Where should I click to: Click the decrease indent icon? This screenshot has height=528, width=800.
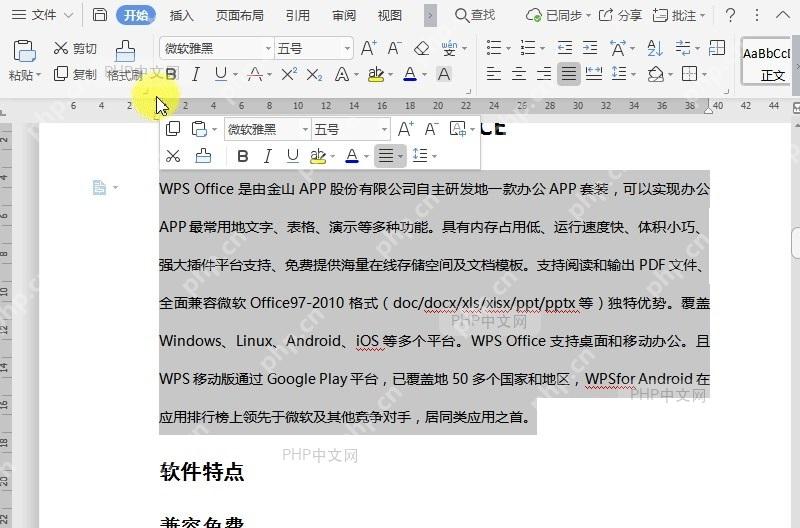565,48
